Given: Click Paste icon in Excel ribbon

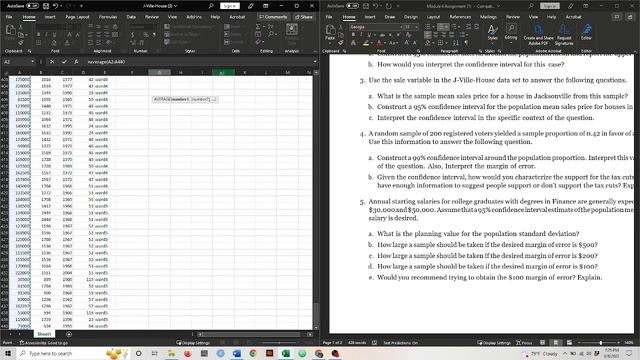Looking at the screenshot, I should [10, 31].
